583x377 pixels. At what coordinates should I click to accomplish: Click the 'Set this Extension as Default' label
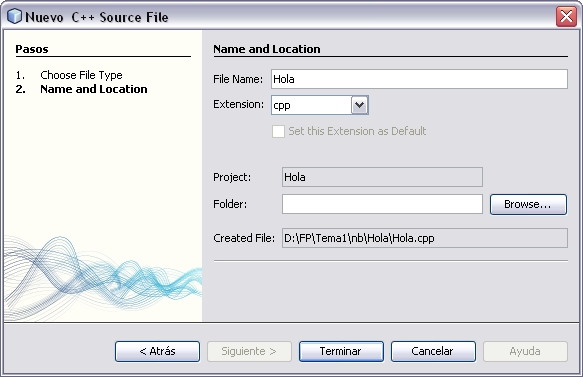(357, 131)
